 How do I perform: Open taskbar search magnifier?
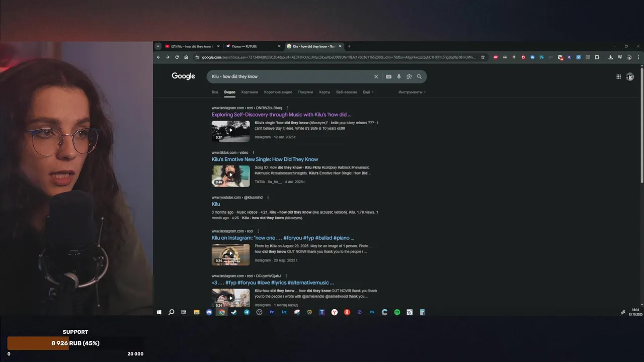[x=171, y=312]
